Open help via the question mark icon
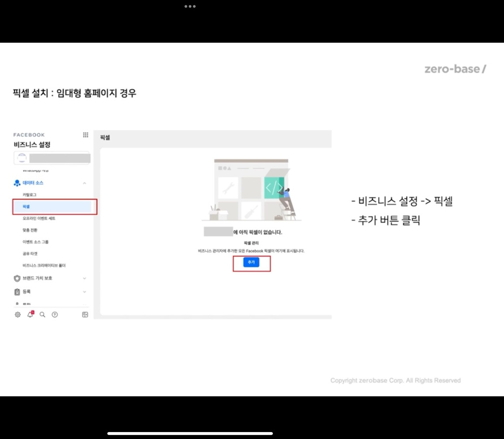The width and height of the screenshot is (504, 439). pos(54,314)
